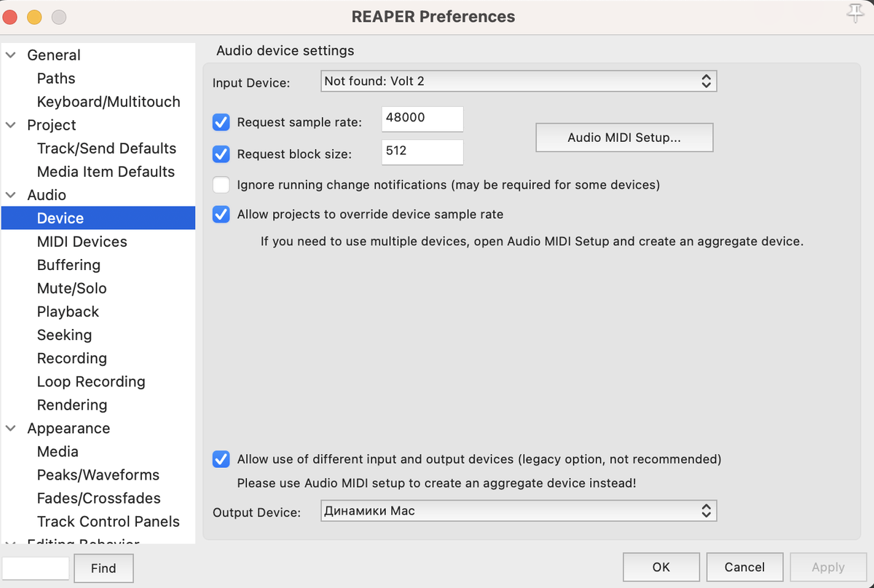The height and width of the screenshot is (588, 874).
Task: Collapse the Appearance section
Action: click(x=11, y=429)
